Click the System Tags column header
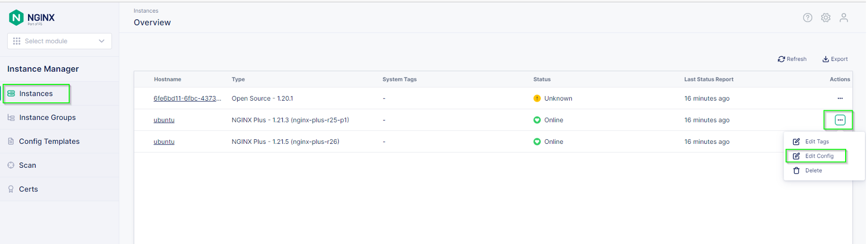868x244 pixels. pyautogui.click(x=399, y=79)
